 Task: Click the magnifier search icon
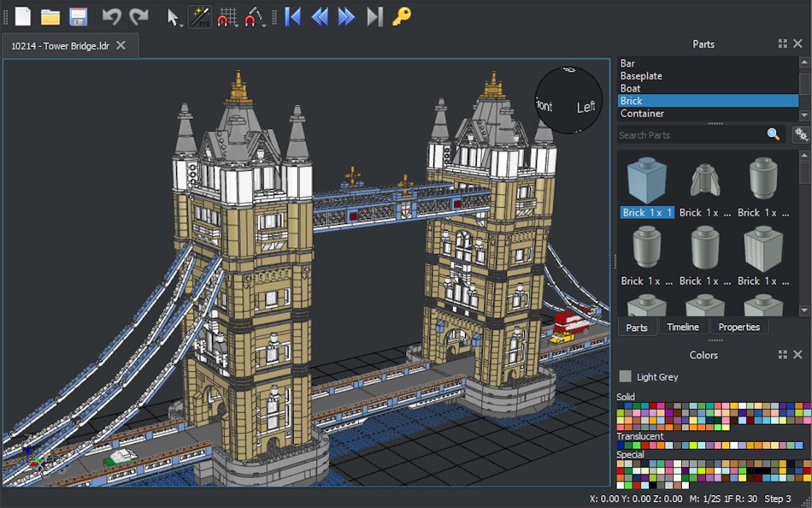pos(774,135)
